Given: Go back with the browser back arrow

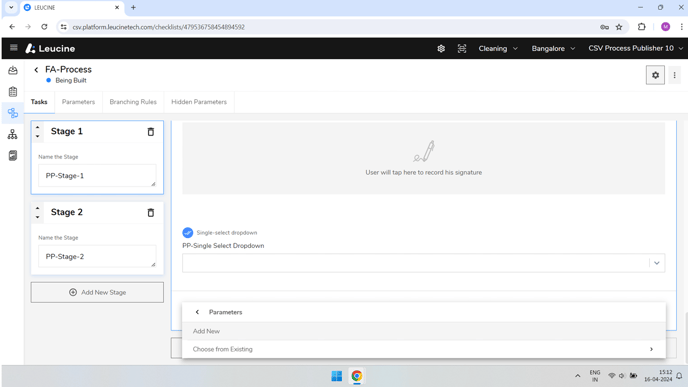Looking at the screenshot, I should [x=12, y=27].
